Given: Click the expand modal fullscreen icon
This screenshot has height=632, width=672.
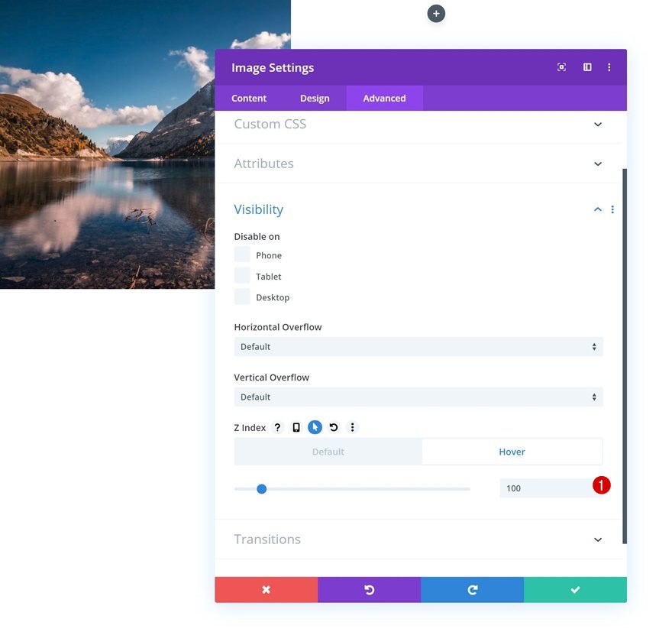Looking at the screenshot, I should [x=561, y=67].
